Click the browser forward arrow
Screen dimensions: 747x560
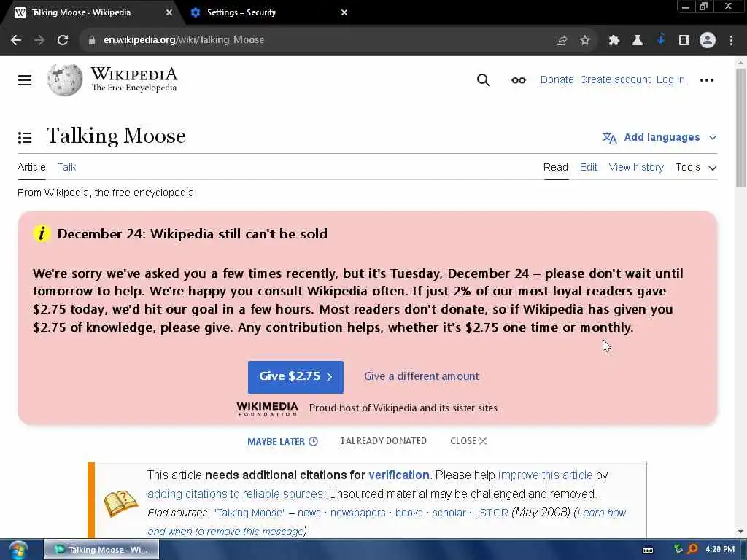tap(39, 40)
